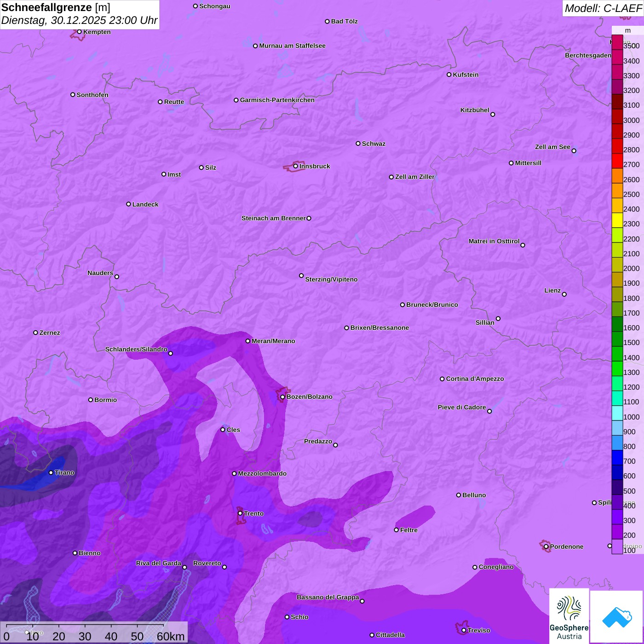The image size is (644, 644).
Task: Click the Pordenone city marker
Action: point(546,546)
